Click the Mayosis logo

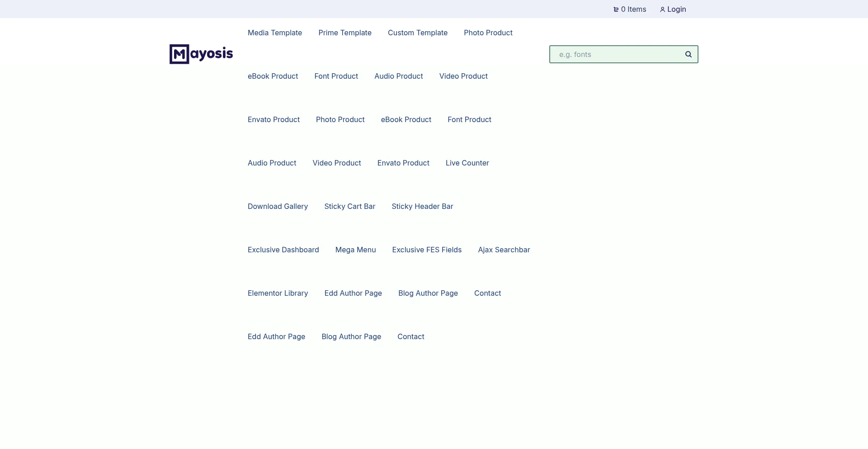tap(201, 54)
